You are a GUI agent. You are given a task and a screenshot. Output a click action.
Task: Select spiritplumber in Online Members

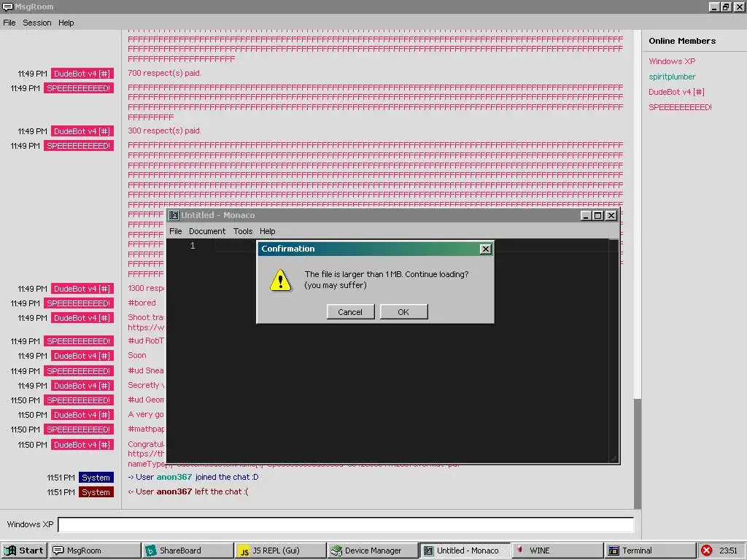point(672,77)
